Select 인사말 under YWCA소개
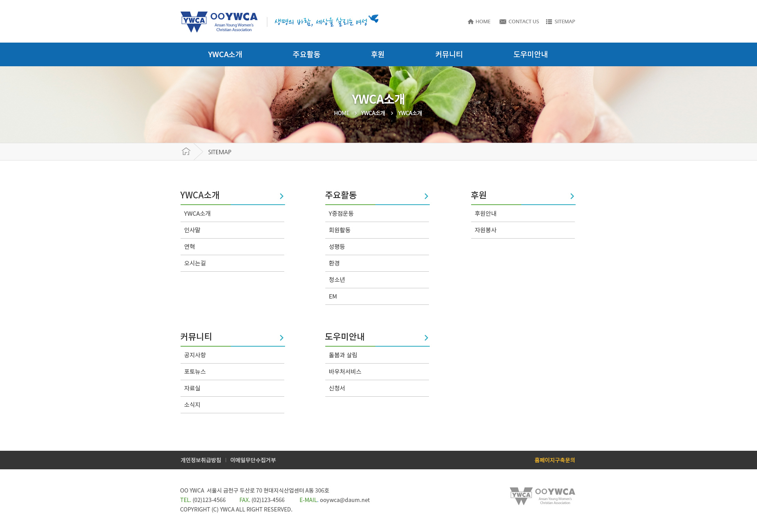 point(192,230)
